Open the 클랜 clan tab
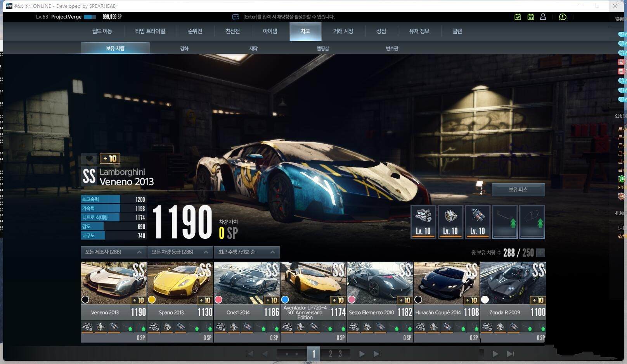Viewport: 627px width, 364px height. 457,31
